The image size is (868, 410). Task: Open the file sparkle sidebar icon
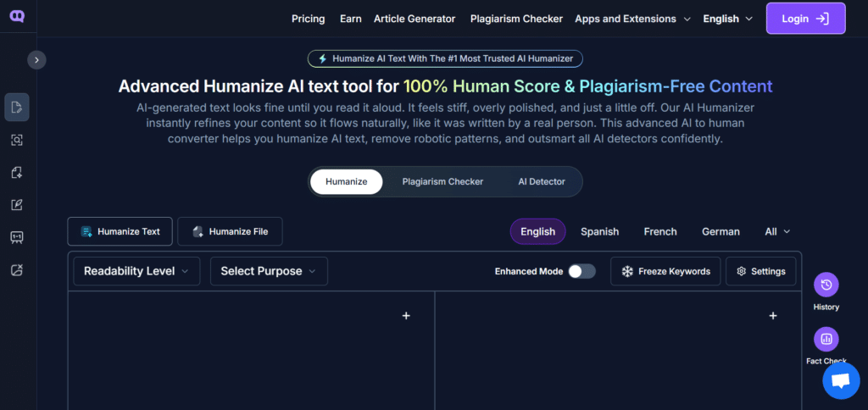17,173
